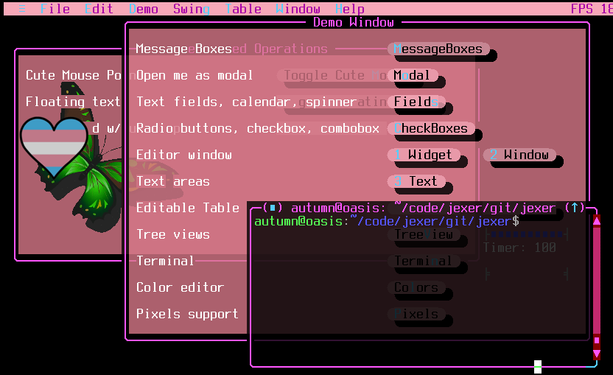This screenshot has width=613, height=375.
Task: Click the 'Text fields, calendar, spinner' label
Action: click(246, 102)
